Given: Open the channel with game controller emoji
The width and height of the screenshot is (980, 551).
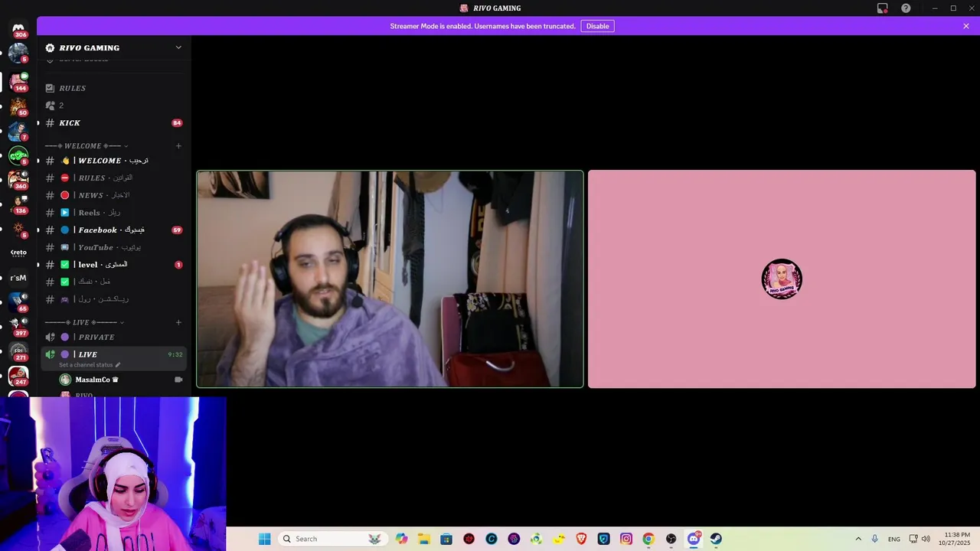Looking at the screenshot, I should 114,299.
